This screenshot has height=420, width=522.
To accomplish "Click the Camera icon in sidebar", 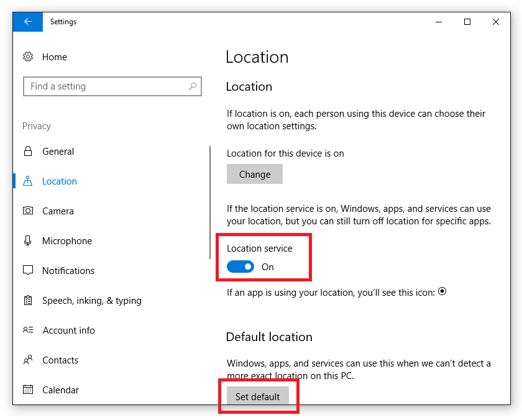I will 28,211.
